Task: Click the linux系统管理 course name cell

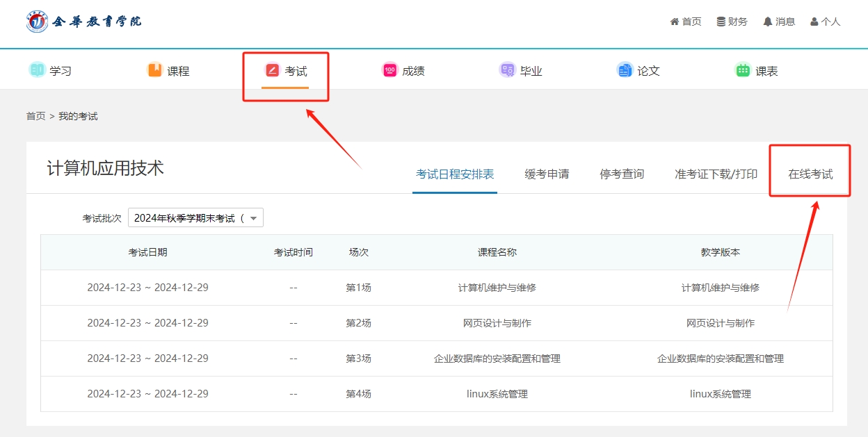Action: tap(497, 394)
